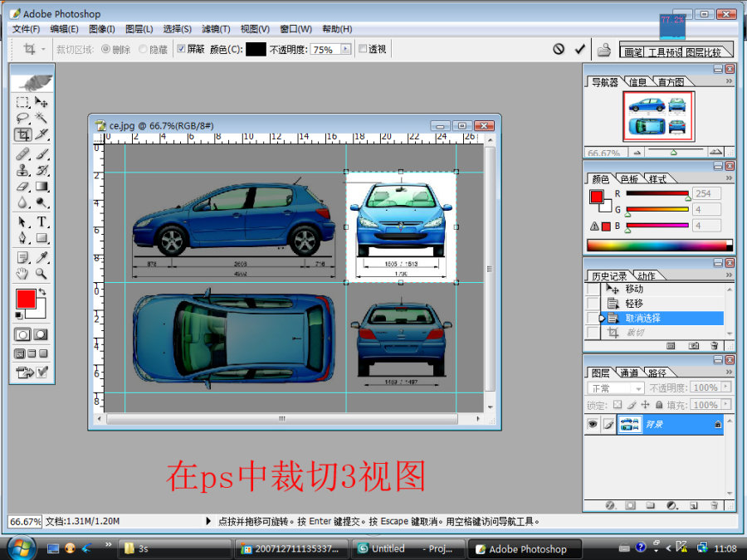
Task: Swap foreground and background colors
Action: pos(43,291)
